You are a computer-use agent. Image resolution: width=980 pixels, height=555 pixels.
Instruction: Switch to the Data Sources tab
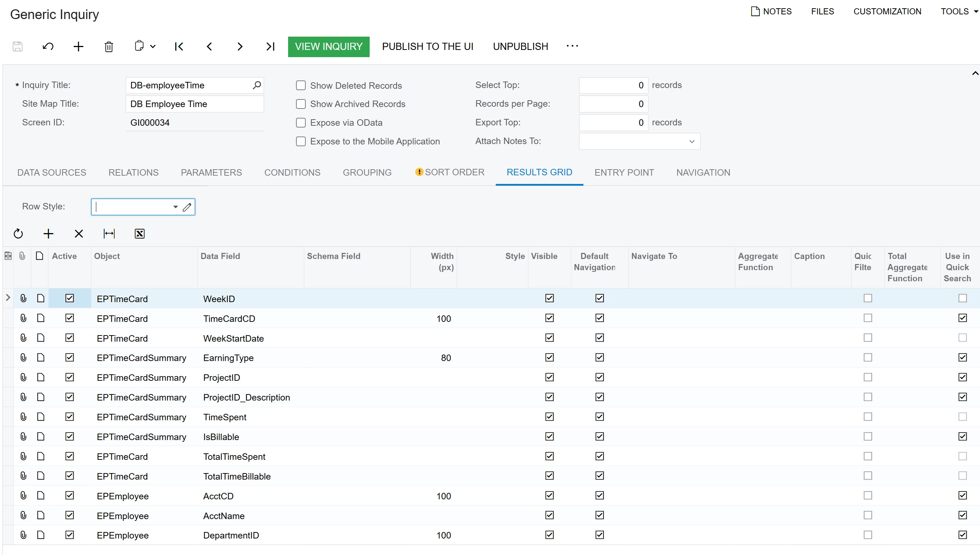51,173
